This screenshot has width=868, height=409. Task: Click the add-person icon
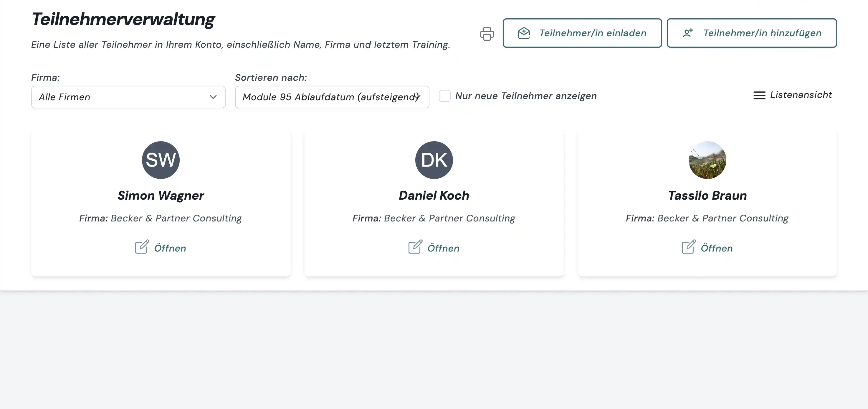pyautogui.click(x=688, y=33)
